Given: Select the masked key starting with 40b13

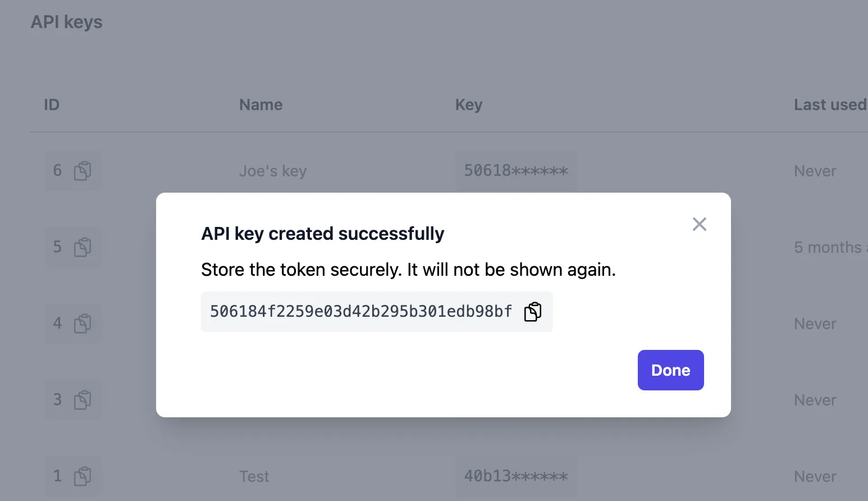Looking at the screenshot, I should tap(515, 476).
